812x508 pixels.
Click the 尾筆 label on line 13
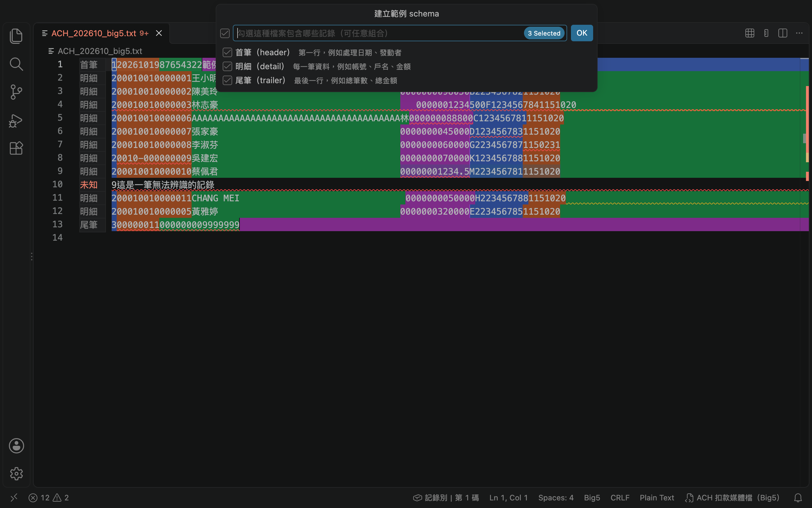88,225
